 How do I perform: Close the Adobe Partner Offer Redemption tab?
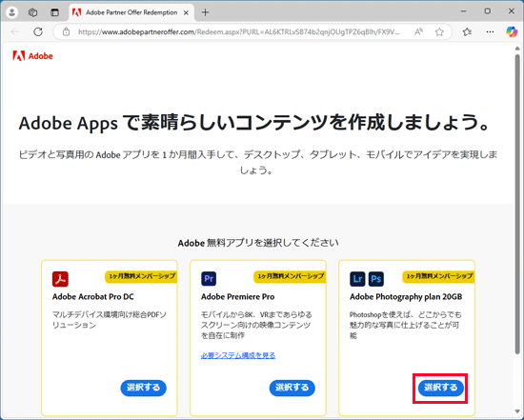[x=186, y=12]
